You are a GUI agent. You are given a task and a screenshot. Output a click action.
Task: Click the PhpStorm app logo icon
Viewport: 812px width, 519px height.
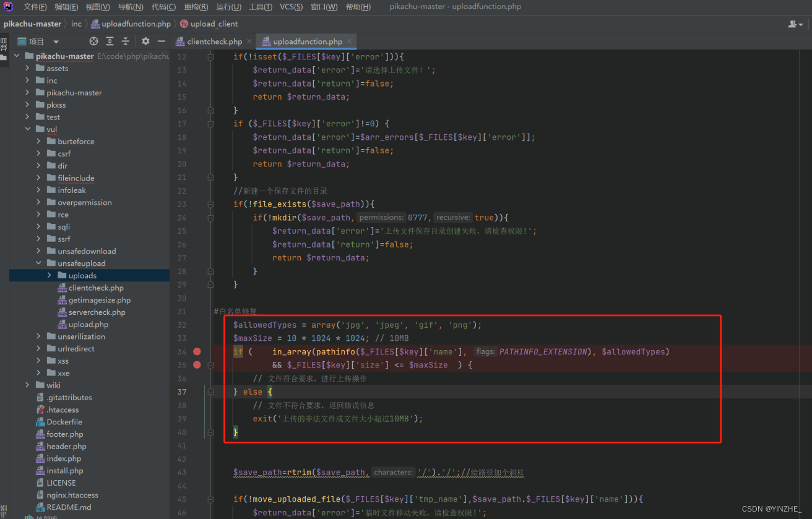[x=9, y=7]
